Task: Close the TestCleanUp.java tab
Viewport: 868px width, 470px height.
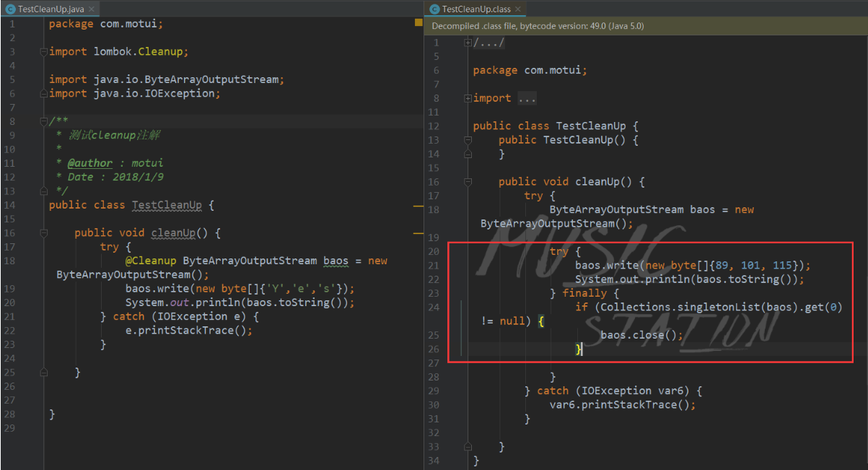Action: pyautogui.click(x=92, y=9)
